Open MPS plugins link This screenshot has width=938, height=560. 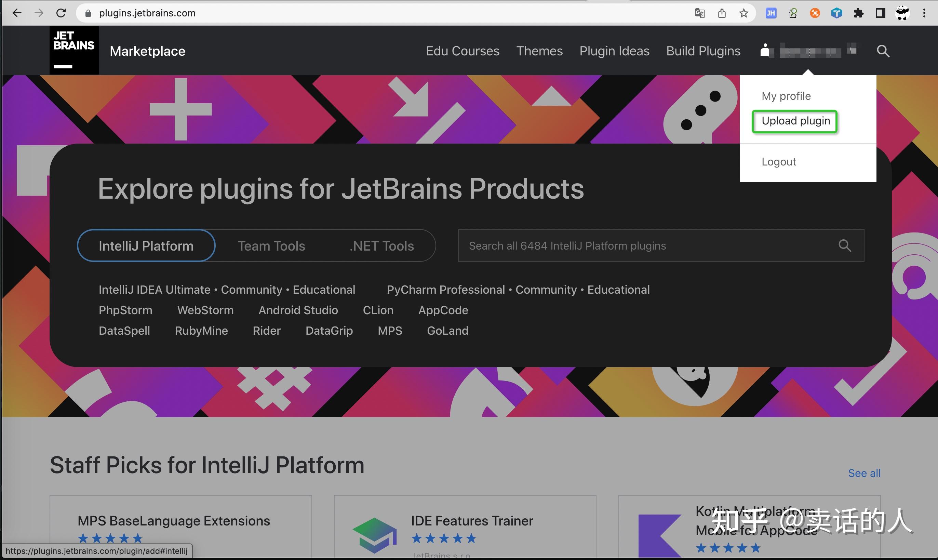(390, 331)
